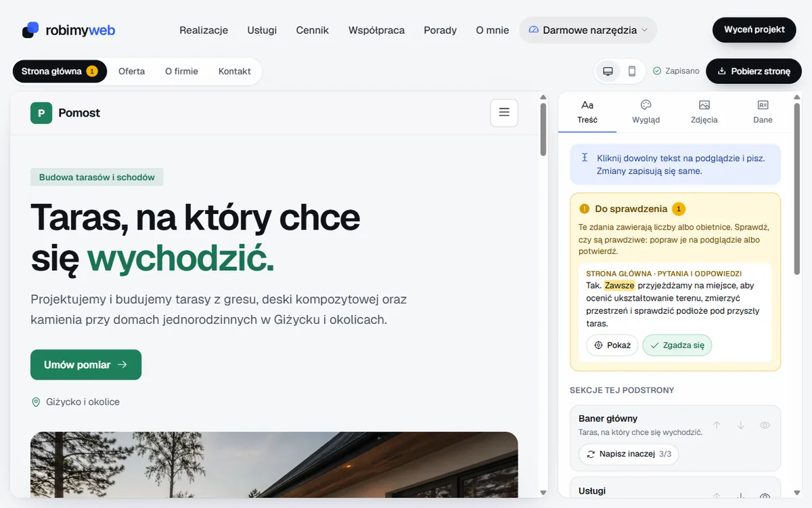
Task: Select the Oferta page tab
Action: [131, 71]
